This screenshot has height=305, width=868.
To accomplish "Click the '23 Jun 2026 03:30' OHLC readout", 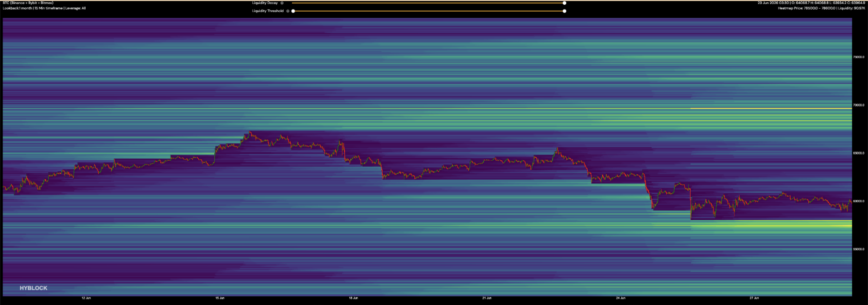I will tap(811, 3).
